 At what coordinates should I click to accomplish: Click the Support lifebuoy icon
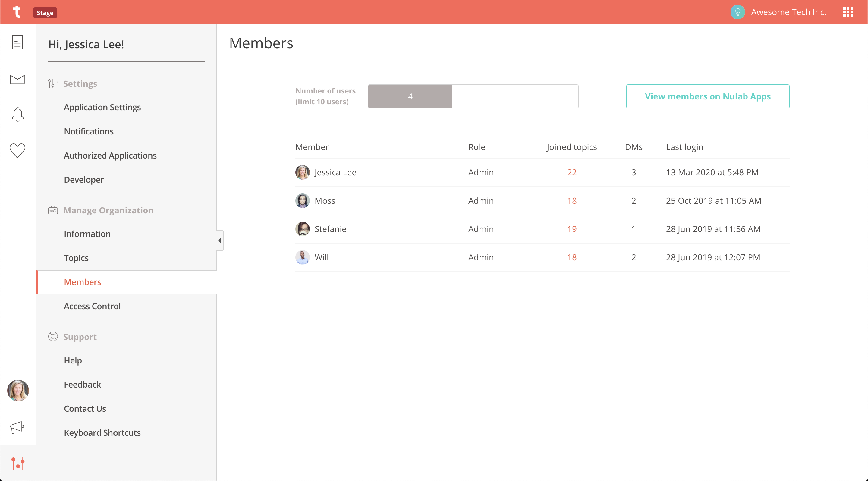[x=53, y=337]
